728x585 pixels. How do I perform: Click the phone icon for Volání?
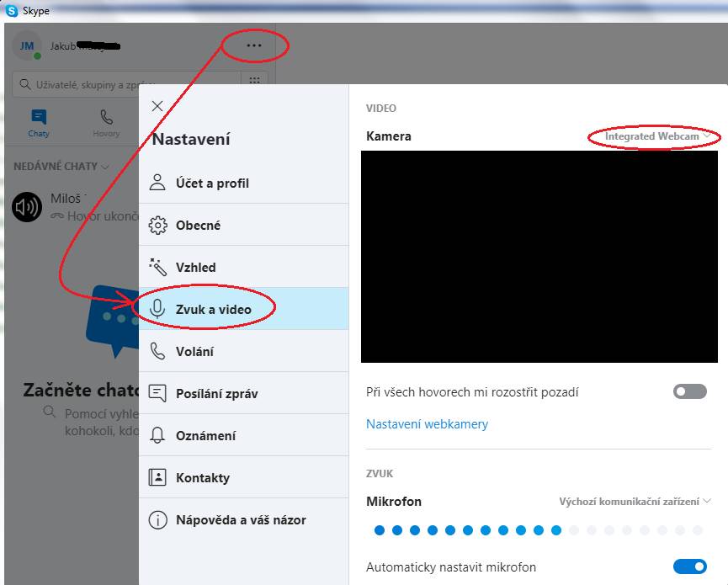[x=157, y=352]
